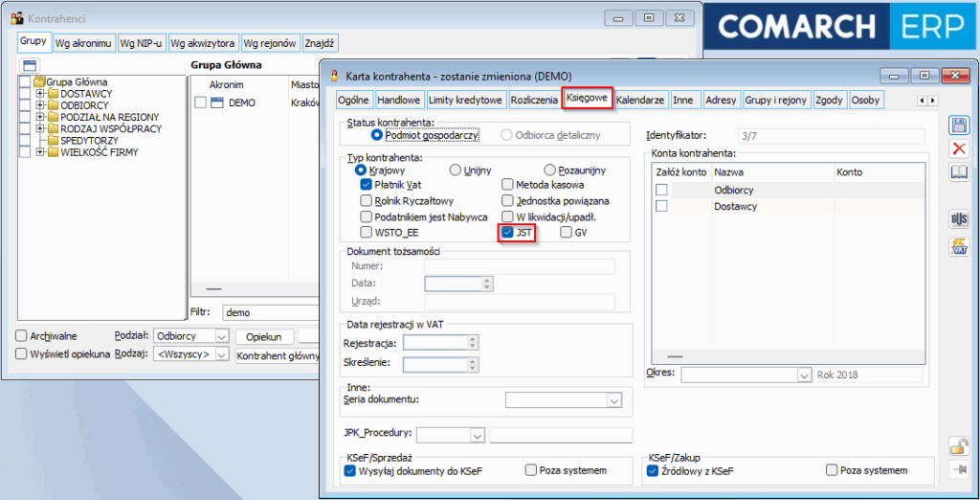
Task: Click the GUS lookup icon
Action: tap(958, 219)
